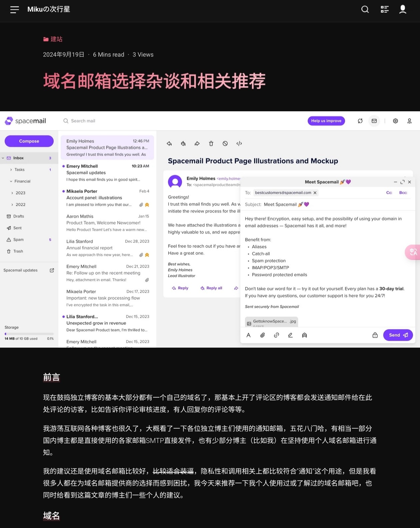Click the templates icon in compose toolbar
The image size is (420, 528).
tap(304, 335)
